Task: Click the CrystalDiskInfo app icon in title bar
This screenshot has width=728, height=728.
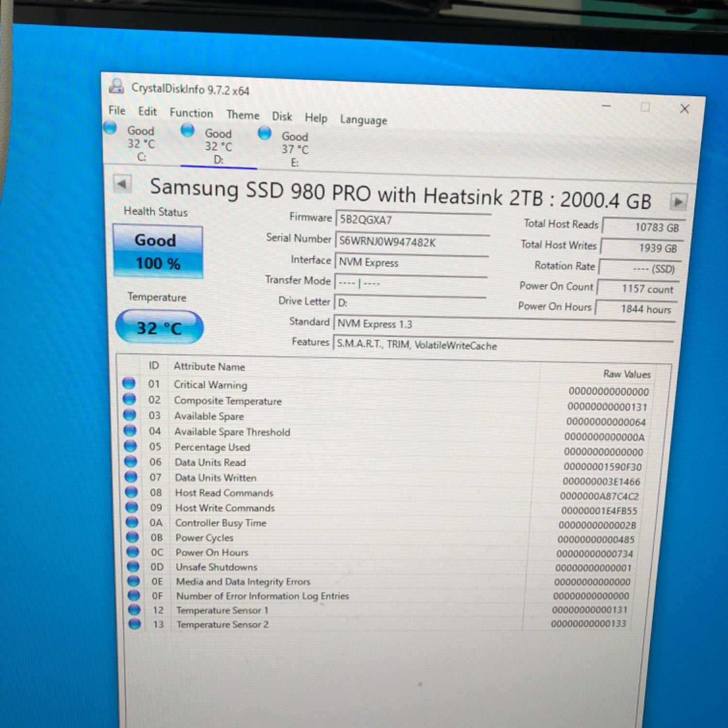Action: [x=116, y=86]
